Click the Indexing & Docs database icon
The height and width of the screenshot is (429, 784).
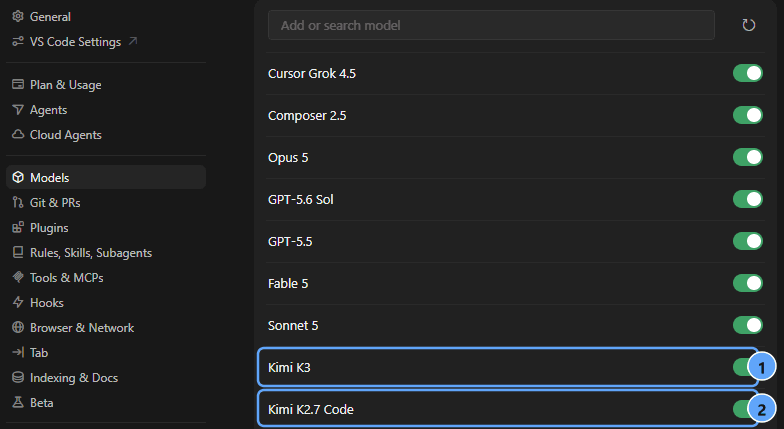(18, 377)
